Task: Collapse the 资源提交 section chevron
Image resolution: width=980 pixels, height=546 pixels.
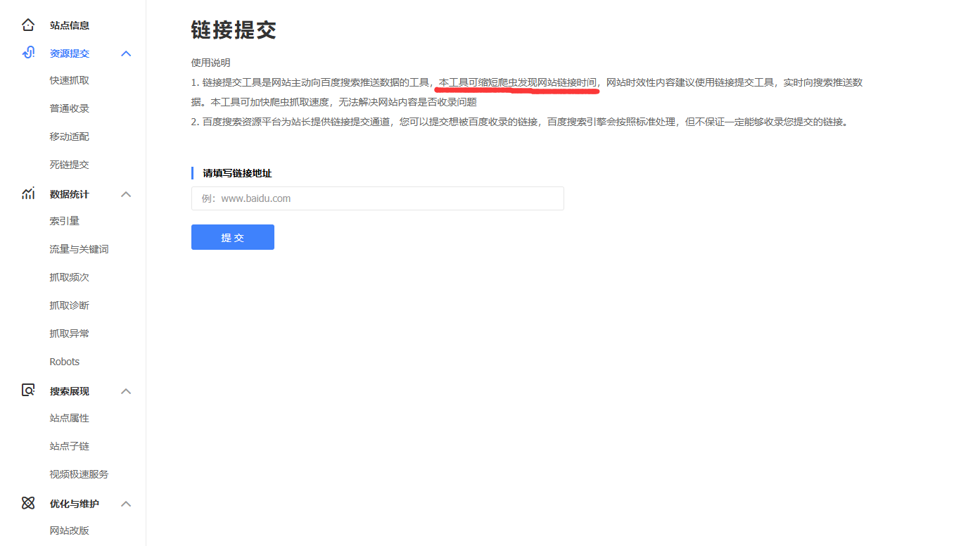Action: (126, 53)
